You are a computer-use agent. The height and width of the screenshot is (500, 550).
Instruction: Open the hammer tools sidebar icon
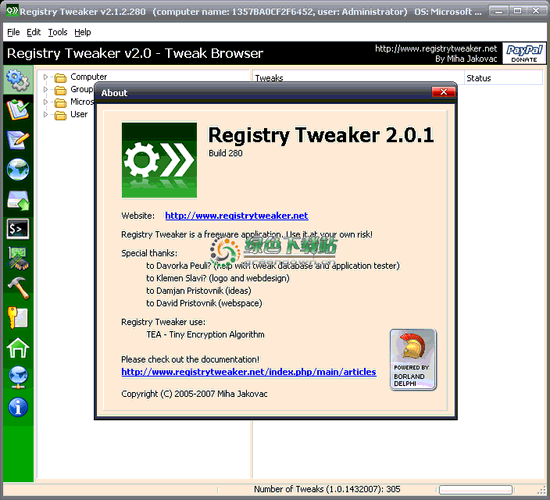coord(18,288)
